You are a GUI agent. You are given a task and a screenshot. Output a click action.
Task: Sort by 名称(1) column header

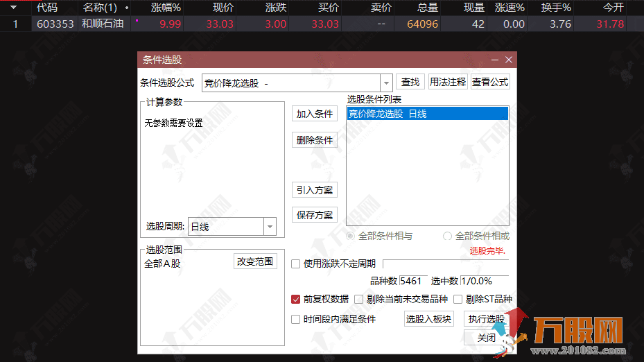tap(100, 8)
